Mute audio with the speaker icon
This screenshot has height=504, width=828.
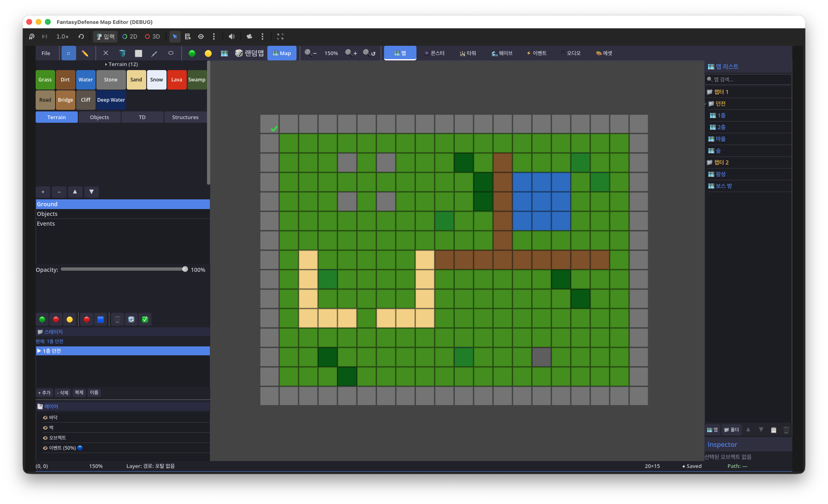[x=231, y=36]
